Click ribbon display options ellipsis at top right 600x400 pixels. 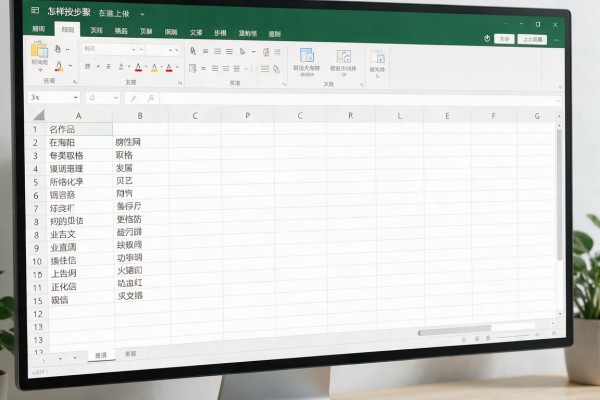[556, 40]
